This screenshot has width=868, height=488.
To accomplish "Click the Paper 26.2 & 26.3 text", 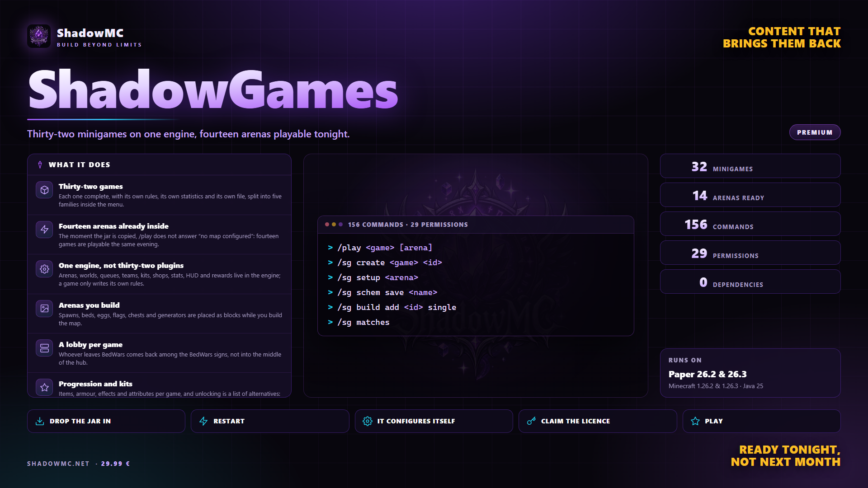I will pos(708,374).
